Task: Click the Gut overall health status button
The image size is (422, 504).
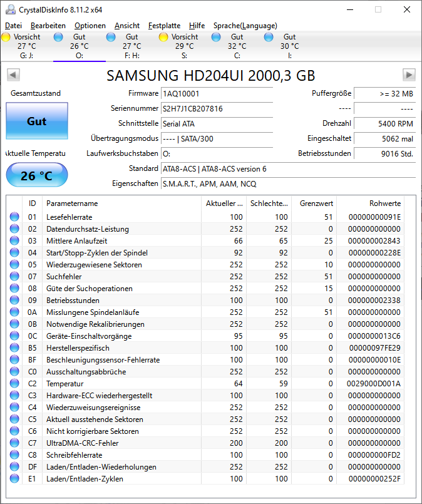Action: [x=37, y=121]
